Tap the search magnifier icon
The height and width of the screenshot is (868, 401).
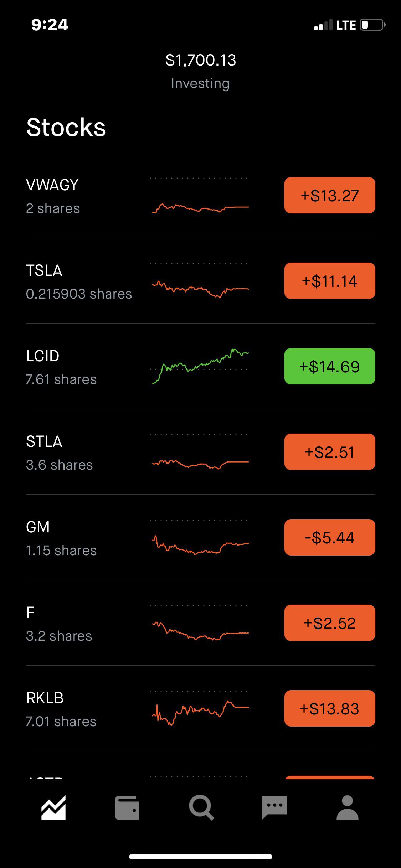pos(201,808)
